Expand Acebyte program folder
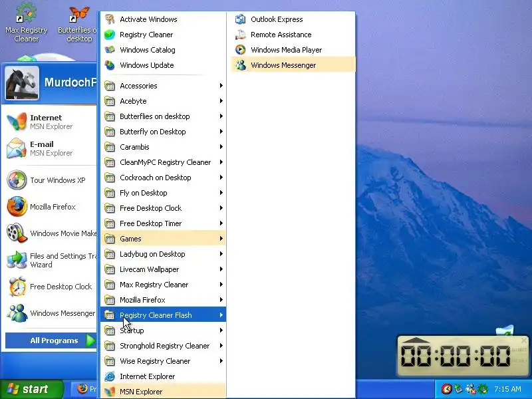 point(163,101)
